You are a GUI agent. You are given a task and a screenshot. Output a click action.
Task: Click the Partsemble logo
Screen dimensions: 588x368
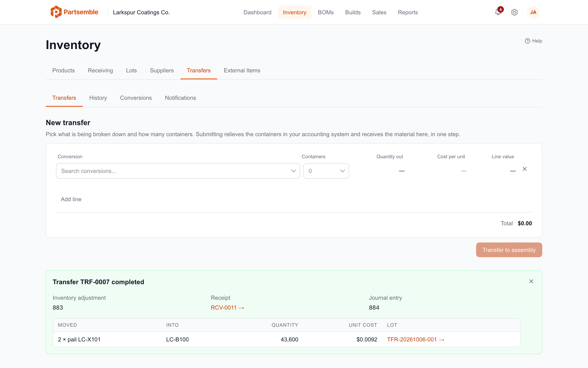pyautogui.click(x=74, y=12)
